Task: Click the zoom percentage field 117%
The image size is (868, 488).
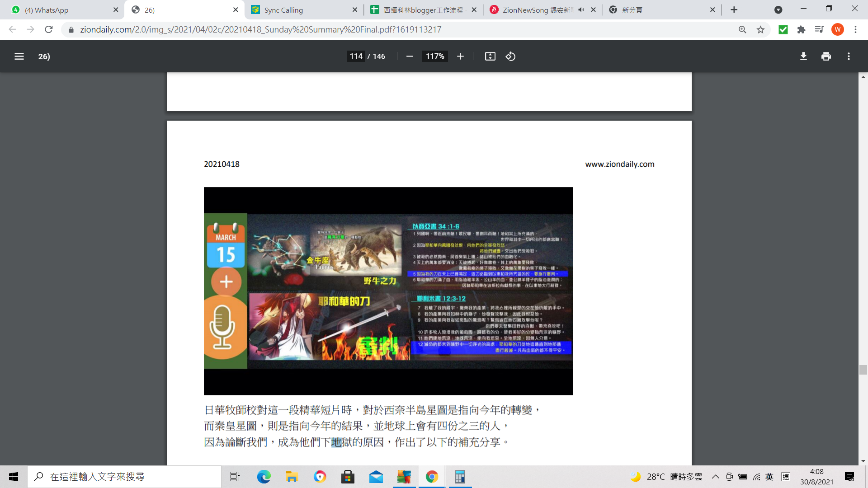Action: coord(435,56)
